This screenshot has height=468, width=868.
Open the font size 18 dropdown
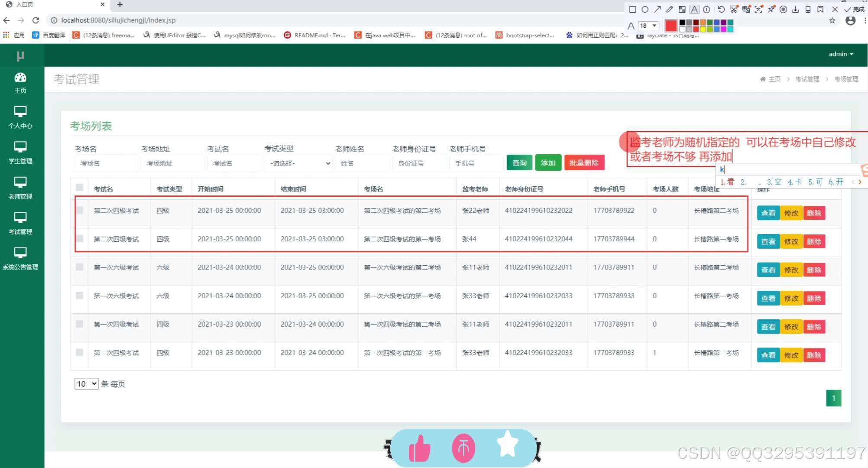(x=648, y=26)
